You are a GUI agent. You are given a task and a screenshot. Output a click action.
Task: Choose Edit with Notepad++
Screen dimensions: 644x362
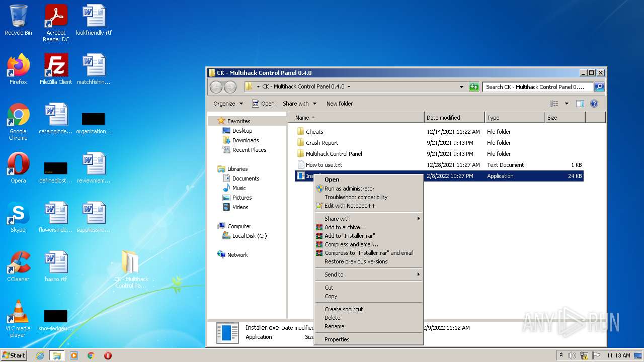point(369,206)
